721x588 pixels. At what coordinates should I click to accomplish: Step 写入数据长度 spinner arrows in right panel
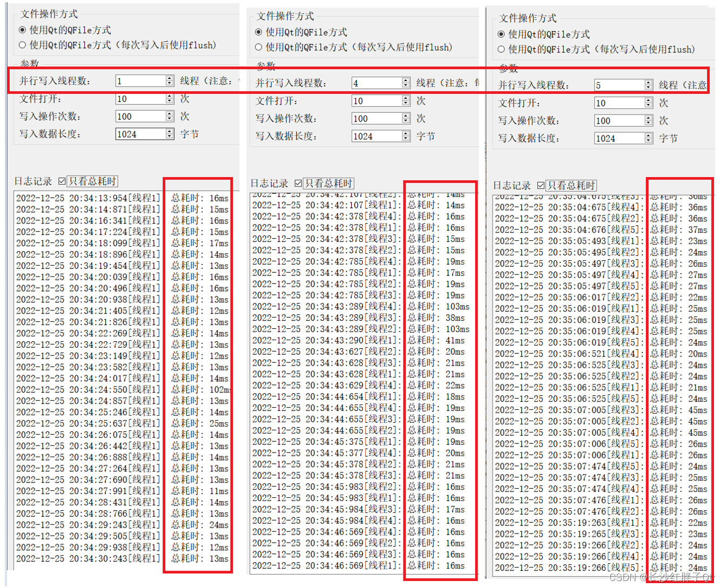click(649, 139)
